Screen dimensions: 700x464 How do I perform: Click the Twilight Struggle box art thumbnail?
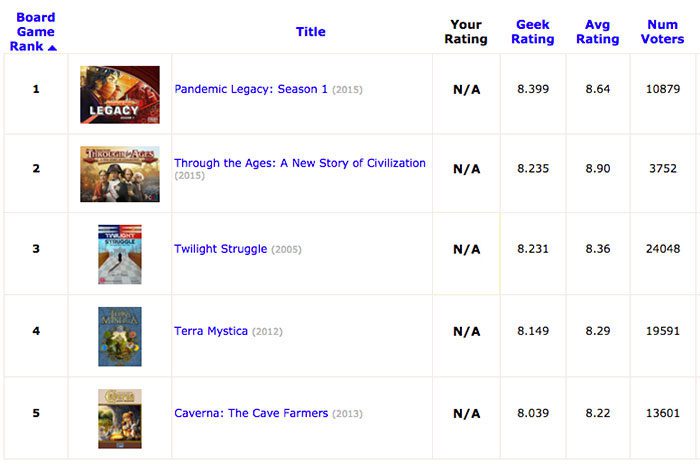click(120, 254)
